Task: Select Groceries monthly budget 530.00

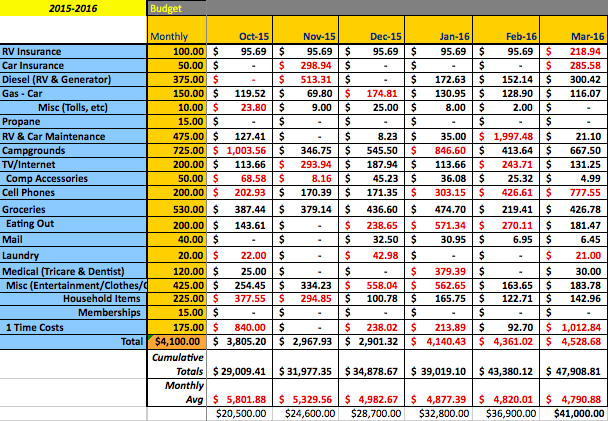Action: point(177,209)
